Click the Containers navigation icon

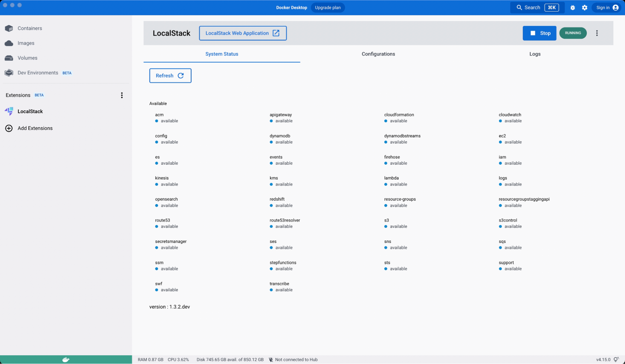[x=9, y=28]
